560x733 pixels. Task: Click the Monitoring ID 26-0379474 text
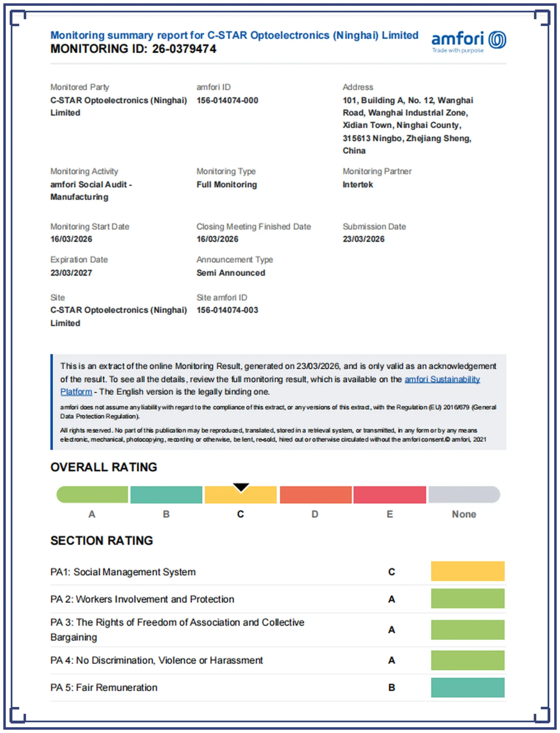coord(133,49)
